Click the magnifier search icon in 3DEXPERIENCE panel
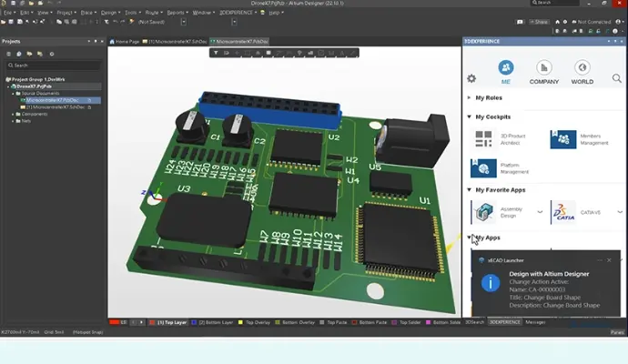628x364 pixels. 617,78
